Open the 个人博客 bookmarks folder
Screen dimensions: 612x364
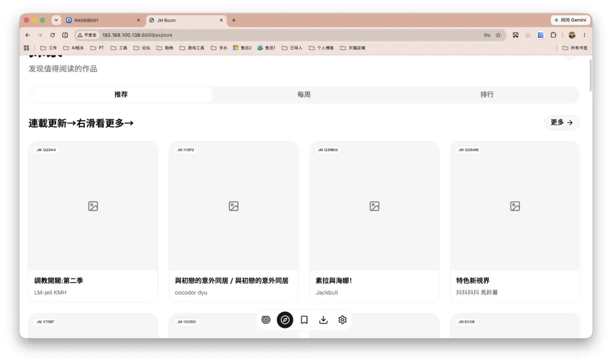[321, 48]
